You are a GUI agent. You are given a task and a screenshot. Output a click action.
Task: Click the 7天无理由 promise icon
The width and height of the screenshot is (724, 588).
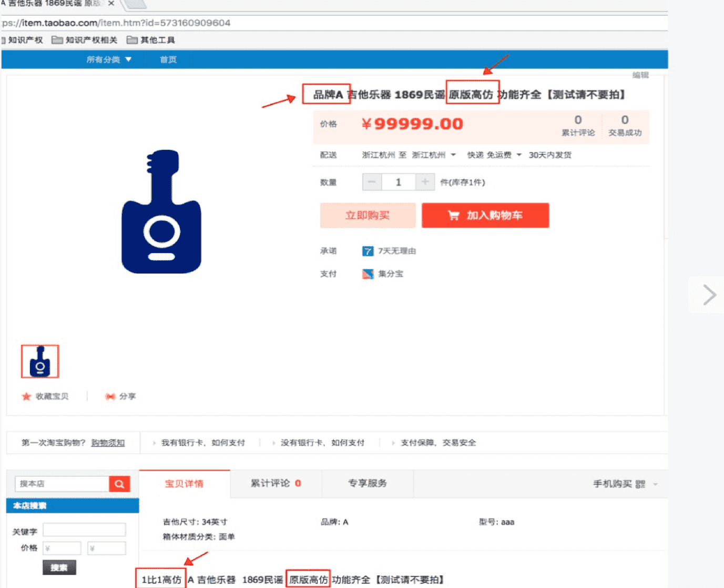[x=368, y=251]
